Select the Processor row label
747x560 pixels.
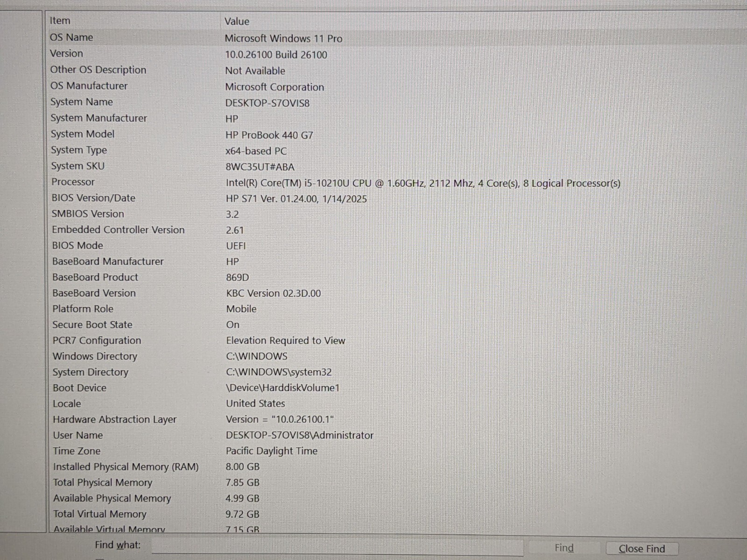click(73, 182)
